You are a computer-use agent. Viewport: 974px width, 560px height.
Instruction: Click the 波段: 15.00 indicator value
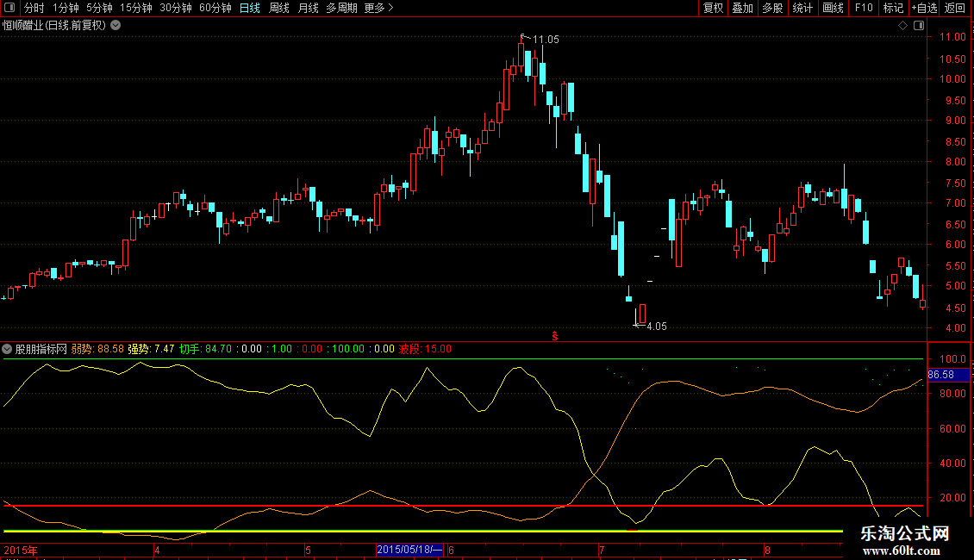425,349
